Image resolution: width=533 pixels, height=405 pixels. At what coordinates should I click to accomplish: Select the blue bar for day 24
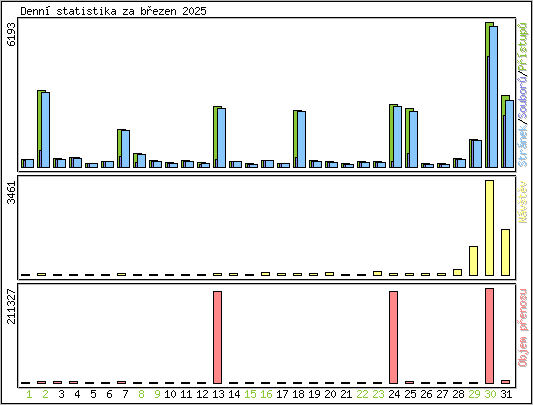click(397, 137)
